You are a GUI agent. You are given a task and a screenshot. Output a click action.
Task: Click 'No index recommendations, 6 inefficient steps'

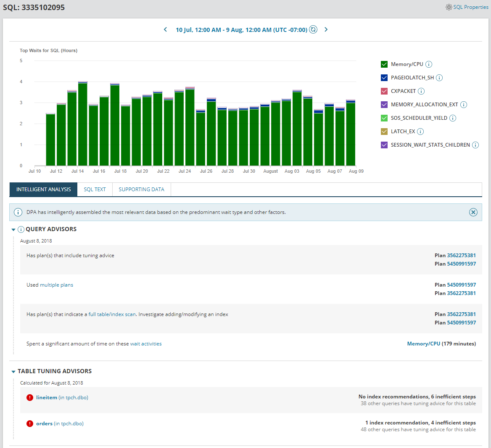[417, 397]
